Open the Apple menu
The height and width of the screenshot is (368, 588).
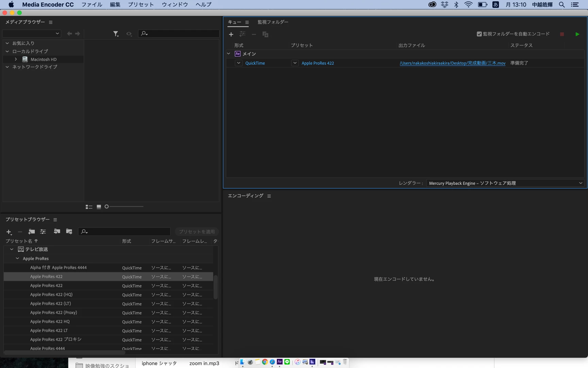coord(11,4)
